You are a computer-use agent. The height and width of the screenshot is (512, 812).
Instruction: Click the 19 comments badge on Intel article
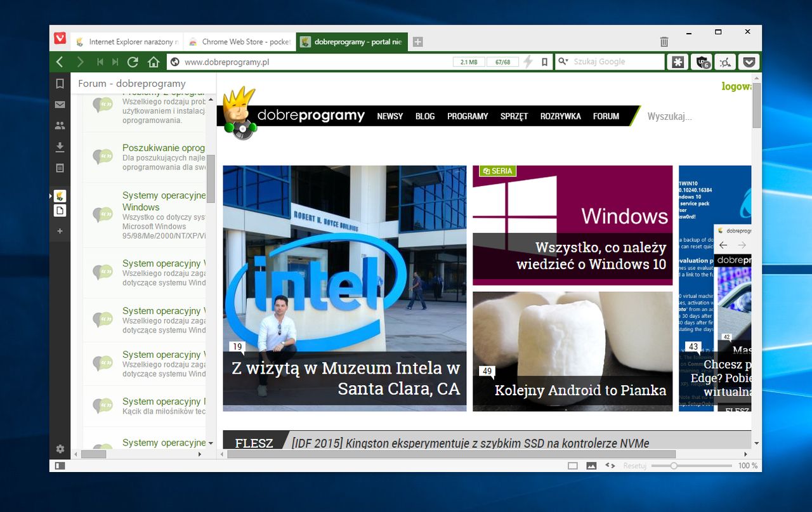[237, 346]
